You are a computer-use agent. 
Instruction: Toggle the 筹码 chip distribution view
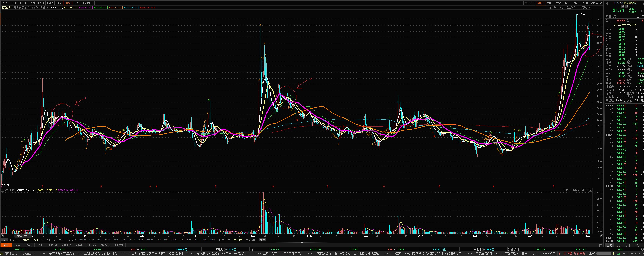(559, 3)
